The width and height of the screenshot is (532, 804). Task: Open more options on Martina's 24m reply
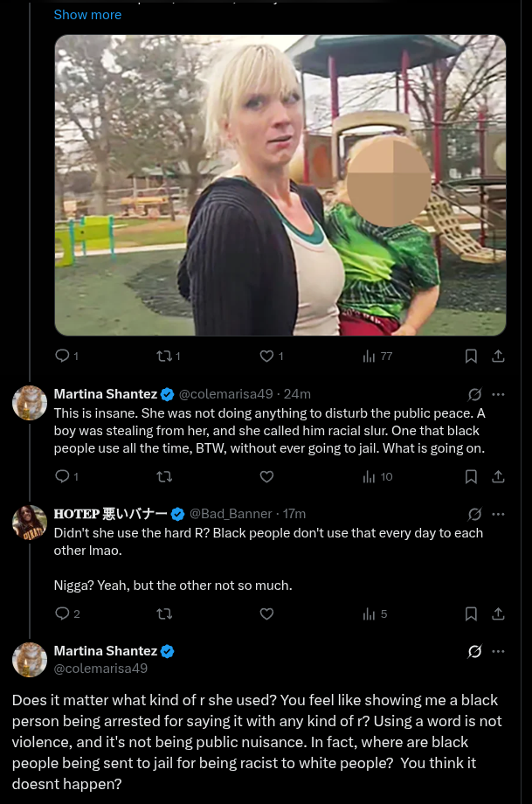coord(499,394)
